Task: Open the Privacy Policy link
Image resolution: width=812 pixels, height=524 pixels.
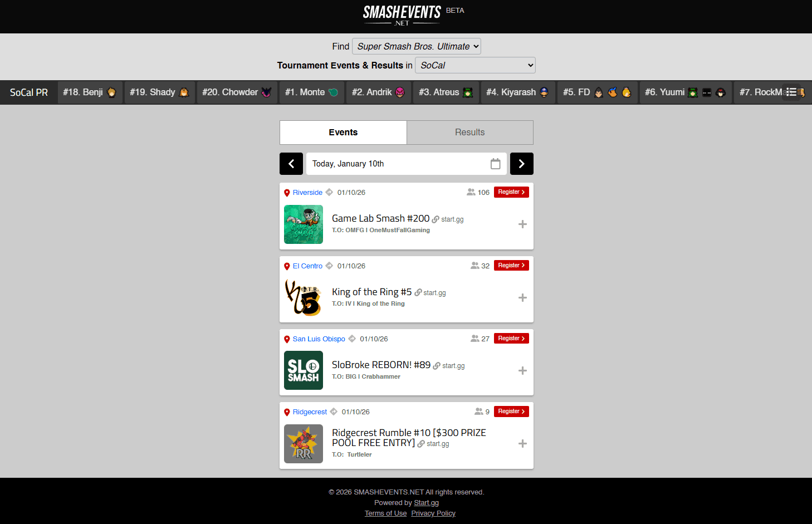Action: pyautogui.click(x=433, y=513)
